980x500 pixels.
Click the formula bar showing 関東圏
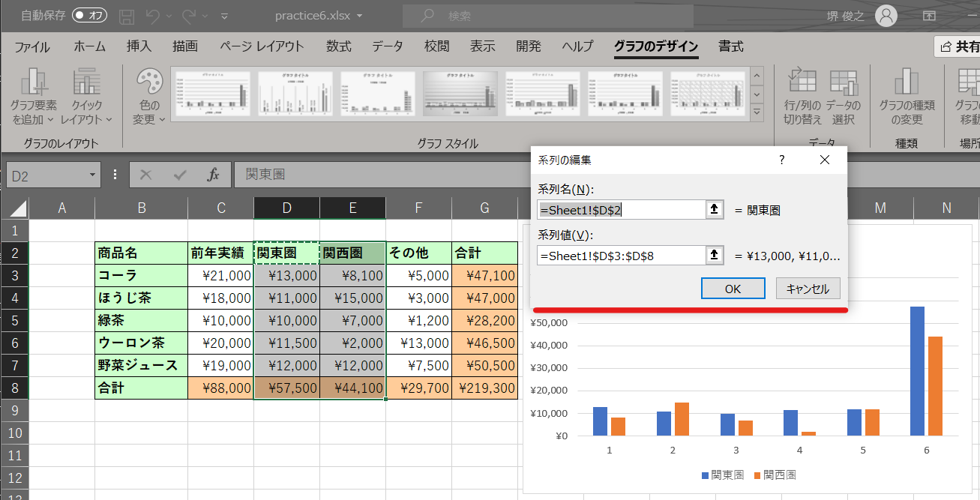(x=382, y=175)
